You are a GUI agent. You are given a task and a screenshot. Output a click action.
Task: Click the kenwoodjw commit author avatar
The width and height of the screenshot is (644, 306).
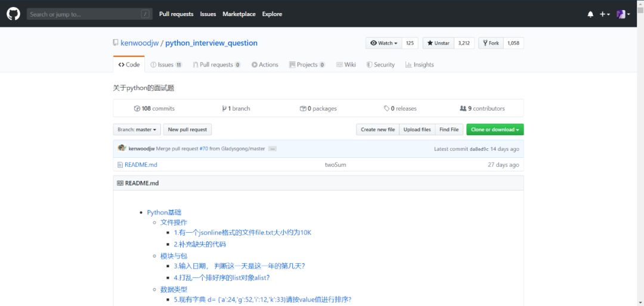122,148
